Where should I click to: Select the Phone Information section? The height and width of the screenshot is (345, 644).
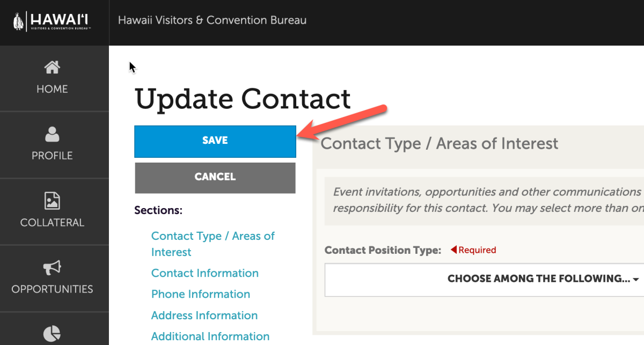200,294
